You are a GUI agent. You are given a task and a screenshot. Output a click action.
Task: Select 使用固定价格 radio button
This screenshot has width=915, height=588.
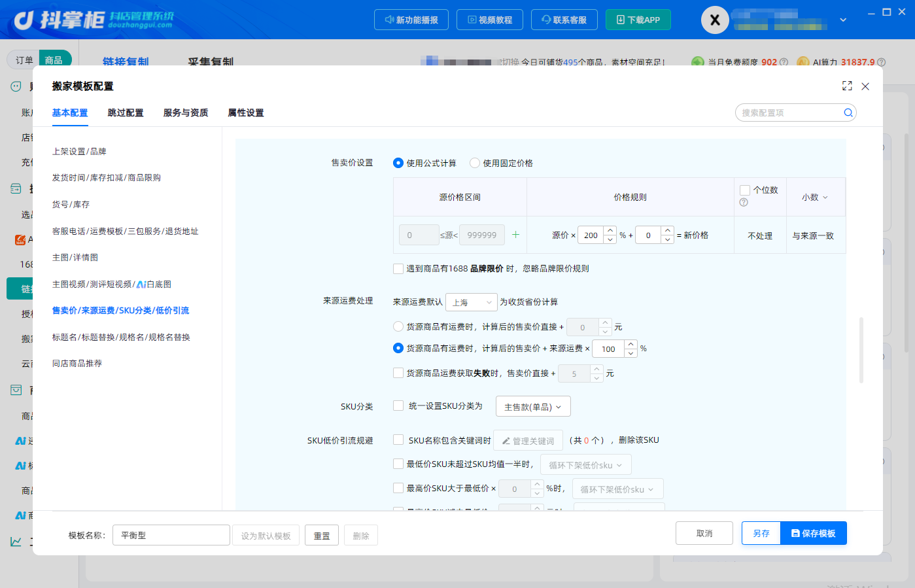[475, 163]
